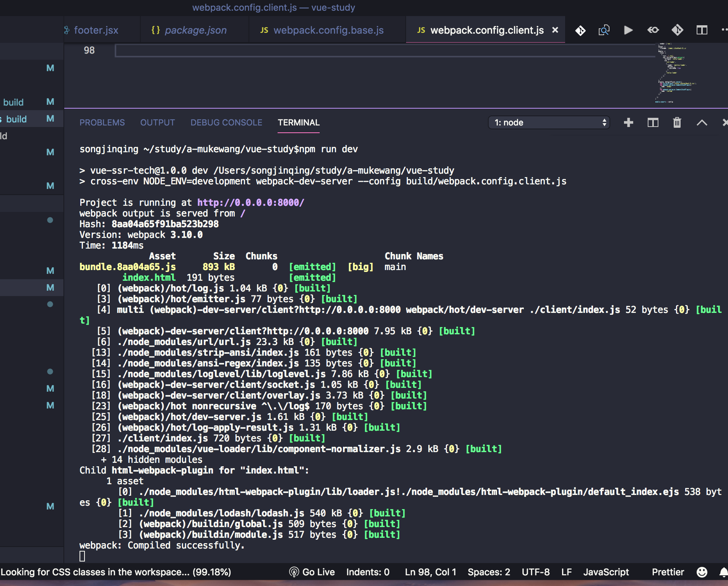Change file encoding UTF-8

pos(536,572)
